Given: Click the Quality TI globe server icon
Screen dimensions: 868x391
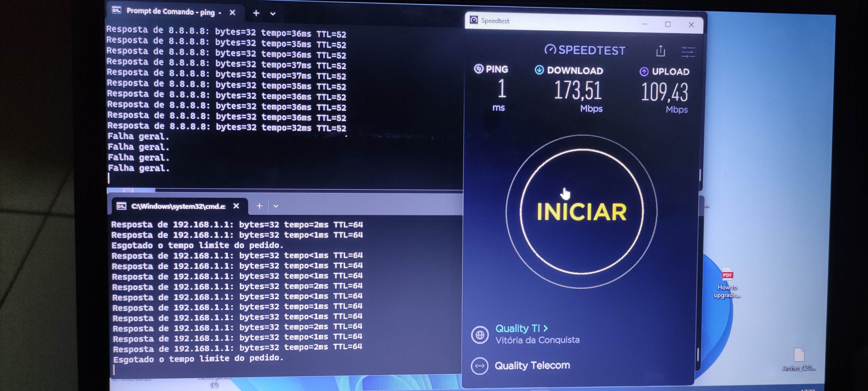Looking at the screenshot, I should (480, 335).
